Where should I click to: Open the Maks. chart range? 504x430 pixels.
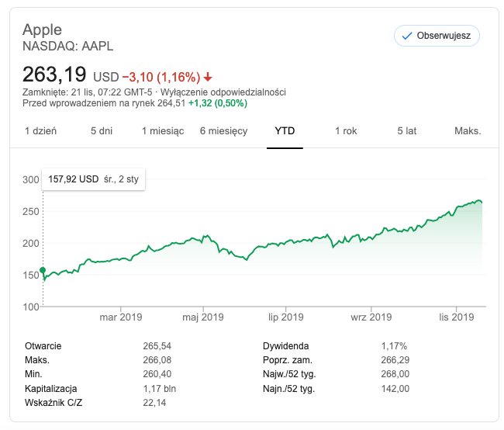[468, 131]
